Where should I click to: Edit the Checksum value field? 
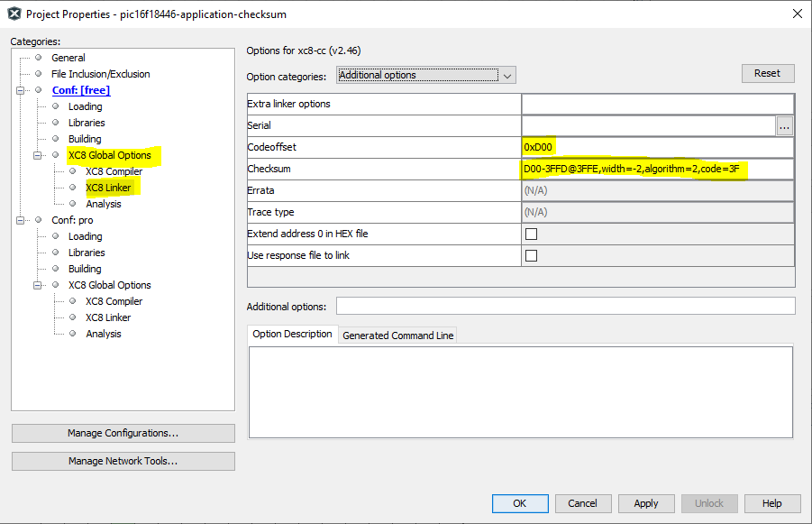[x=657, y=169]
